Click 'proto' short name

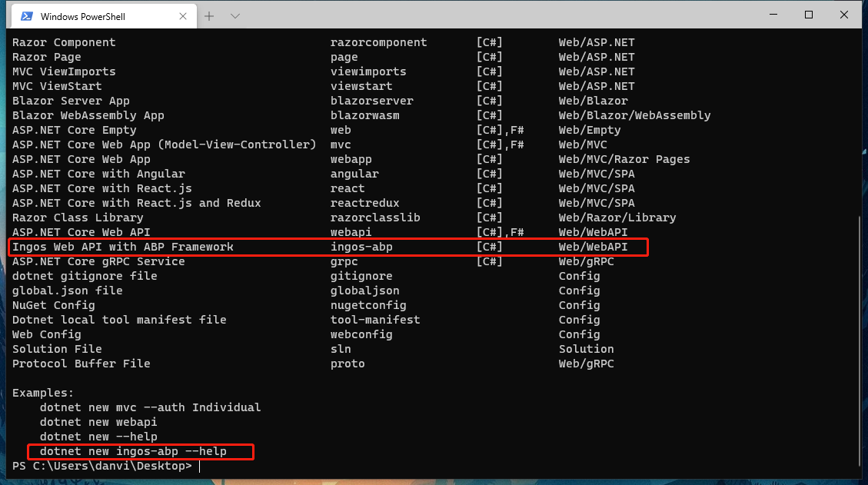point(348,364)
